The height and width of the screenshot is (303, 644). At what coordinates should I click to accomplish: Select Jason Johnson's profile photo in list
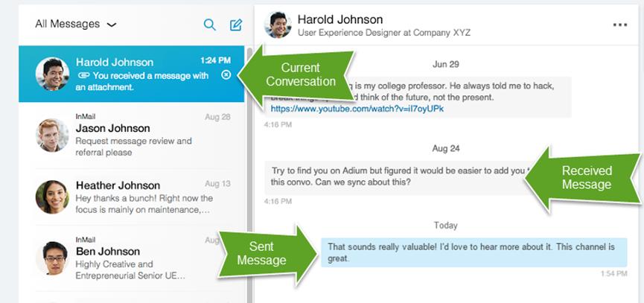52,135
